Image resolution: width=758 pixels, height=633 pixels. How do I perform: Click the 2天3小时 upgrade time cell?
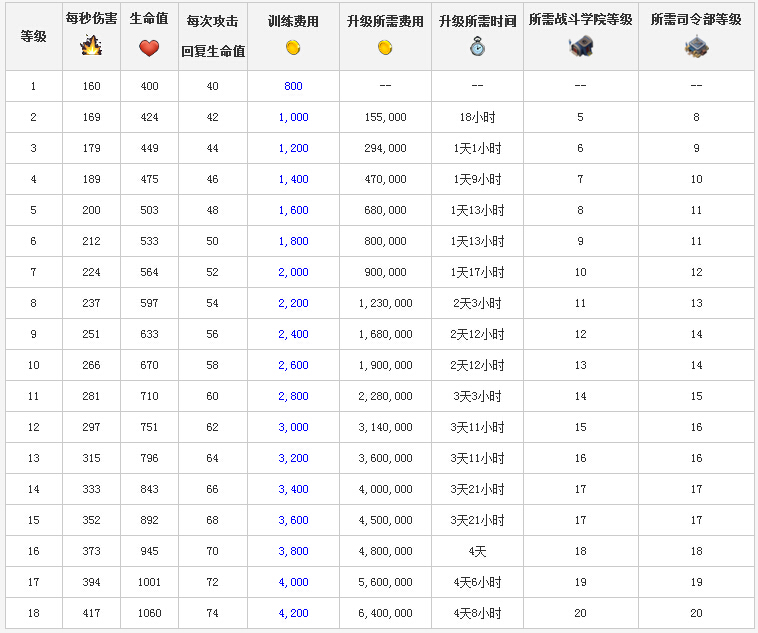[x=477, y=303]
